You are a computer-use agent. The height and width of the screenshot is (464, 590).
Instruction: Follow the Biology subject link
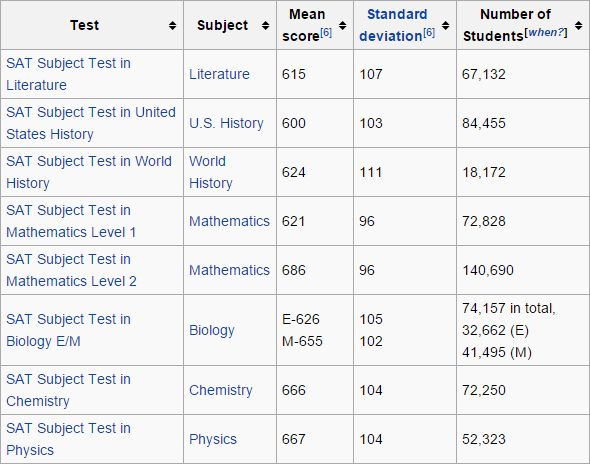pyautogui.click(x=212, y=330)
